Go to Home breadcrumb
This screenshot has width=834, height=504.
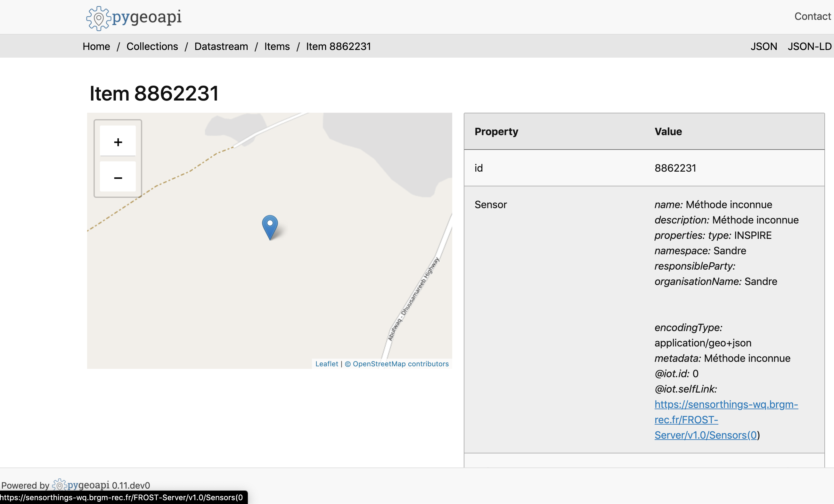pos(96,46)
